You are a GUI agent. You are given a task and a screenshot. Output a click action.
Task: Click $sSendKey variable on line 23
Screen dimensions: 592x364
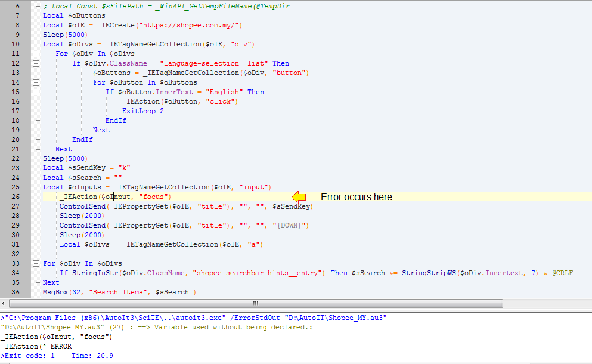[86, 168]
